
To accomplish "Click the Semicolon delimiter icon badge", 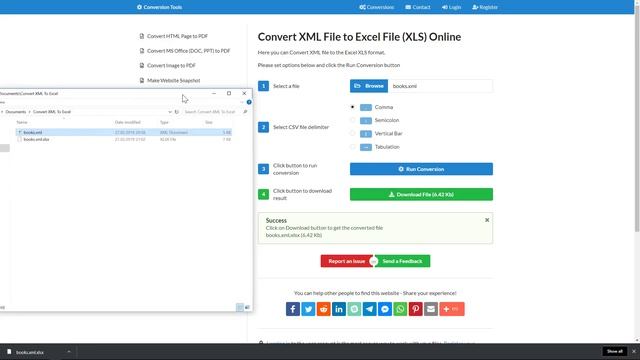I will pos(366,120).
